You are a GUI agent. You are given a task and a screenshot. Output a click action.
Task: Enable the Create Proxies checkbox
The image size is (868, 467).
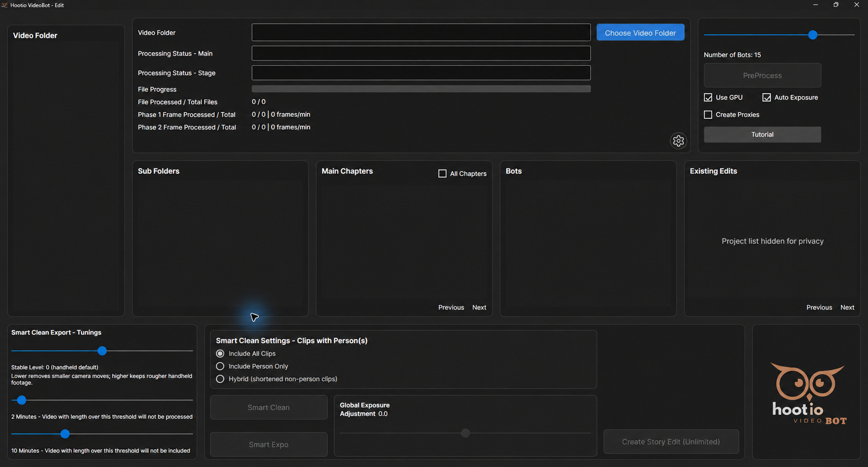click(708, 115)
